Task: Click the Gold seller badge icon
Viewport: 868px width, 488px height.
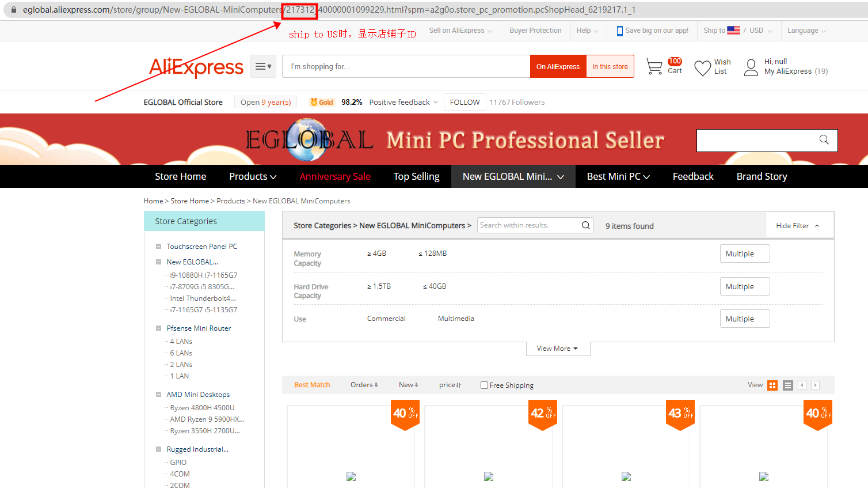Action: 322,102
